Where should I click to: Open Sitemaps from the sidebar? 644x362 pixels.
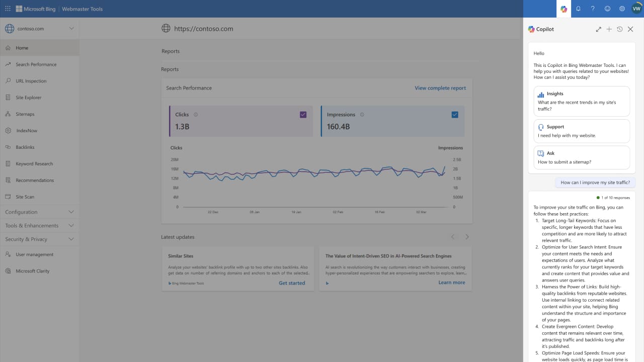pyautogui.click(x=40, y=114)
